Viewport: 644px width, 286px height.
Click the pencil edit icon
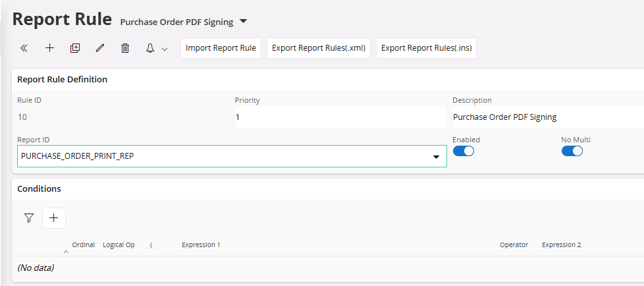pos(100,48)
